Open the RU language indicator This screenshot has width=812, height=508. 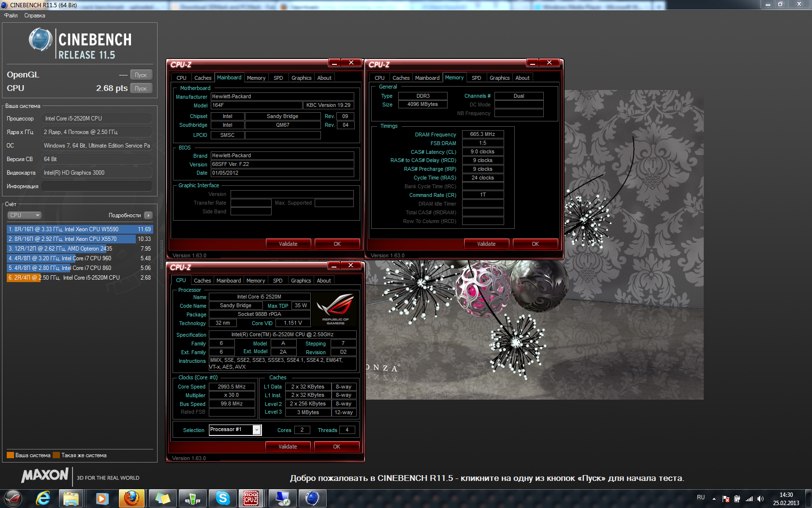tap(701, 497)
